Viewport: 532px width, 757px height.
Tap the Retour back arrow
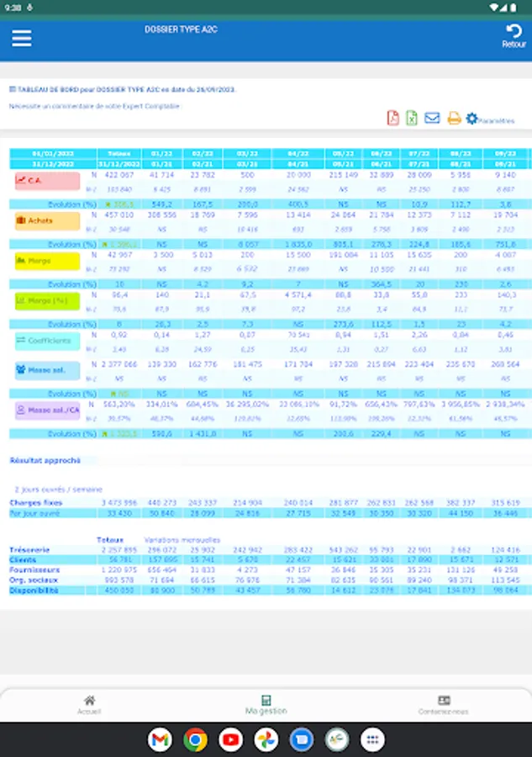[x=514, y=35]
